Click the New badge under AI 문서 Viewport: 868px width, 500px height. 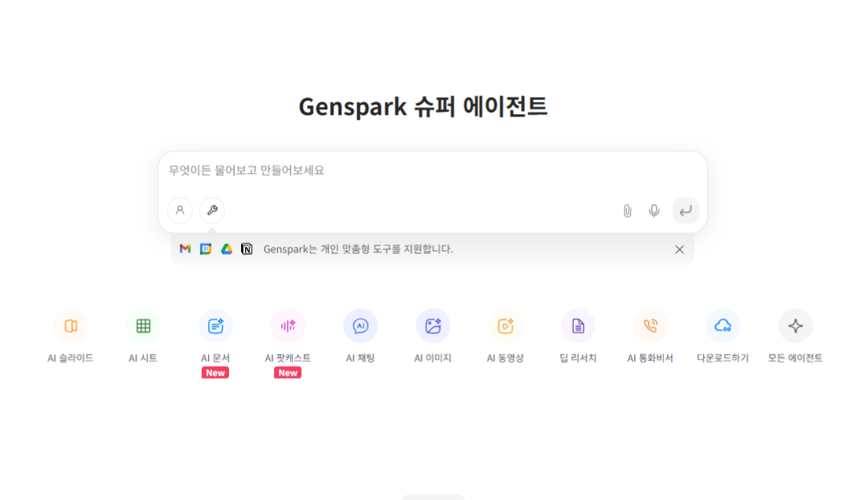215,373
